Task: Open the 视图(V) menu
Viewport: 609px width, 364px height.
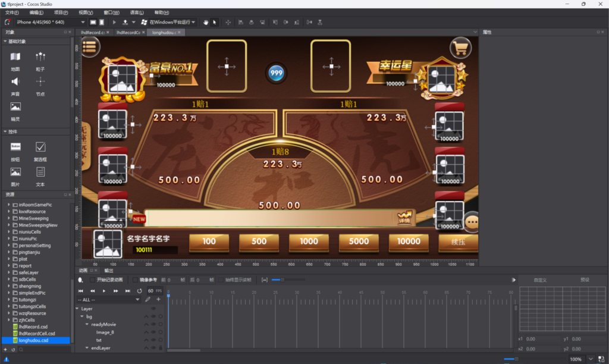Action: point(86,12)
